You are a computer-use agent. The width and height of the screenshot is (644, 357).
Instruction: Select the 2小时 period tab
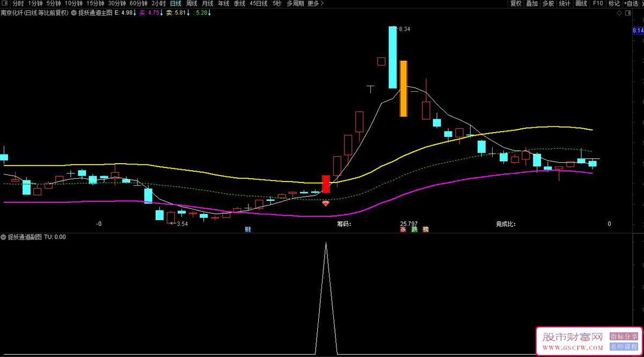click(158, 3)
